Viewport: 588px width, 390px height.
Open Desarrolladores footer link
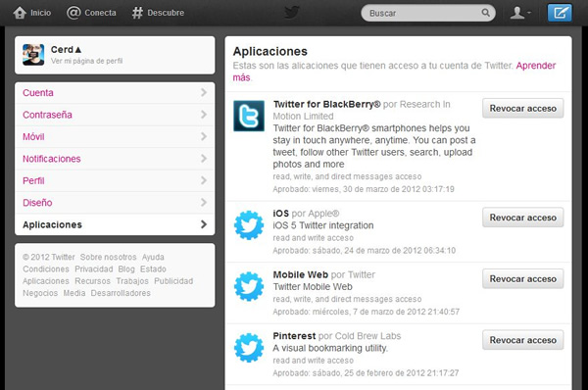pos(121,293)
